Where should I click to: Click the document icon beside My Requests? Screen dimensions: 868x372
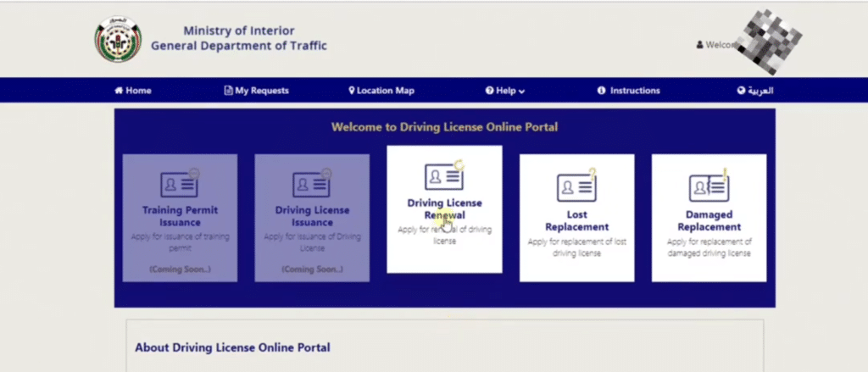point(228,90)
